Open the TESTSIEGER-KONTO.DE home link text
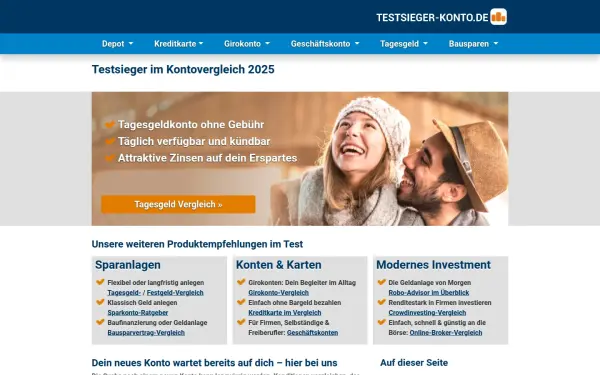This screenshot has width=600, height=375. (432, 18)
